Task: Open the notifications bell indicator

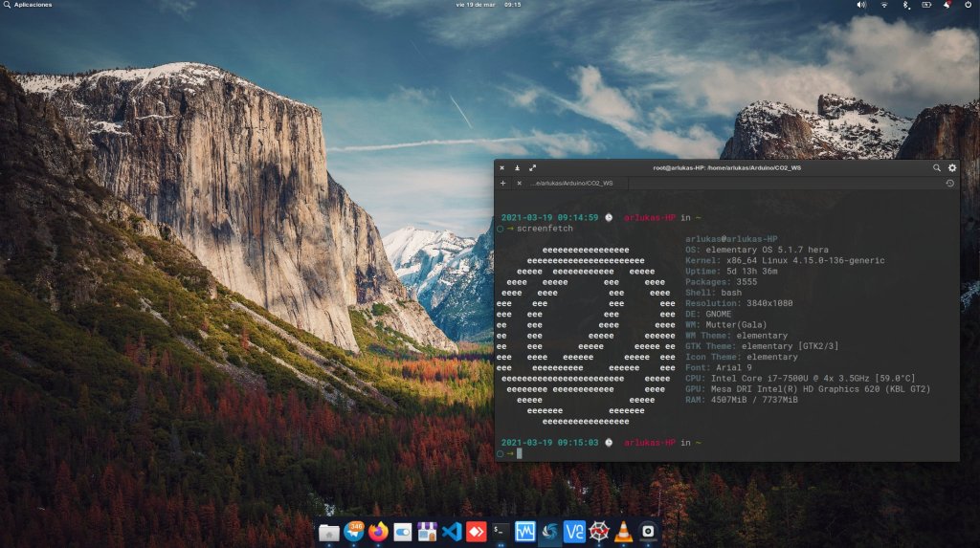Action: pyautogui.click(x=947, y=5)
